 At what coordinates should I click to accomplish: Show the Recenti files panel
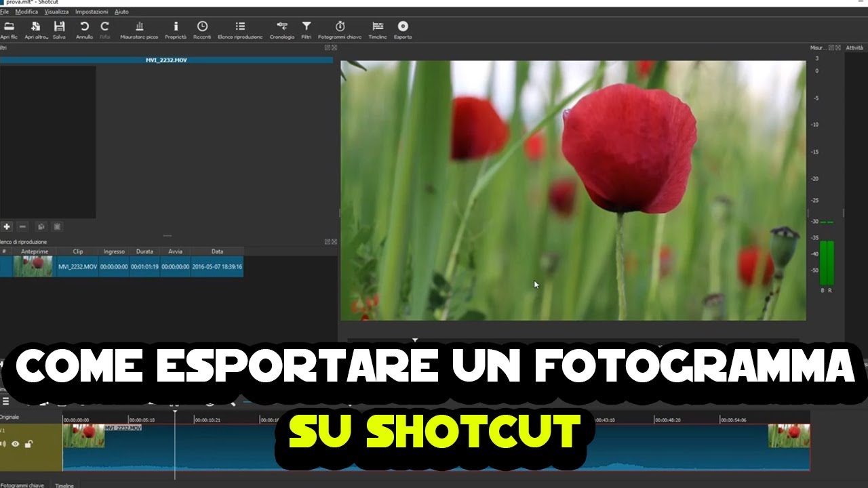(x=202, y=30)
